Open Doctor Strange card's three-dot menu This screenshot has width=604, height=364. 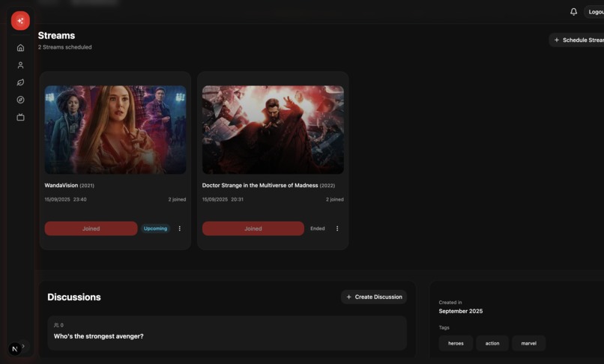click(337, 228)
